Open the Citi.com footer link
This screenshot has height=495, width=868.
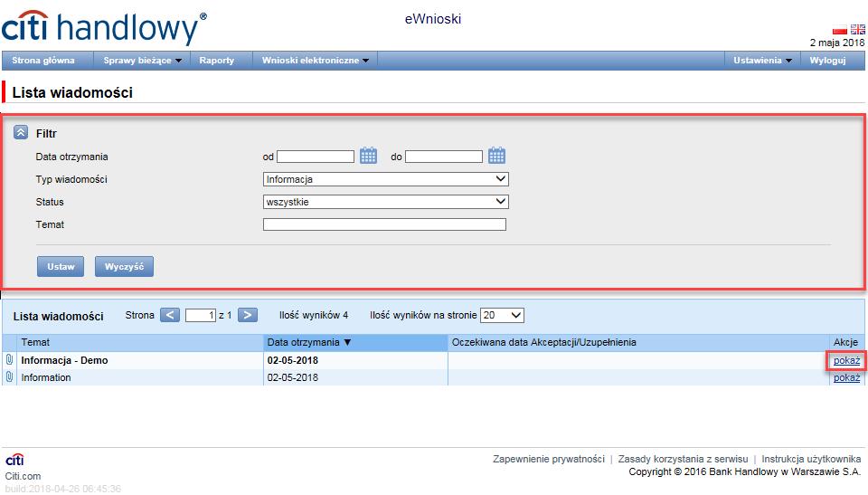[x=23, y=476]
